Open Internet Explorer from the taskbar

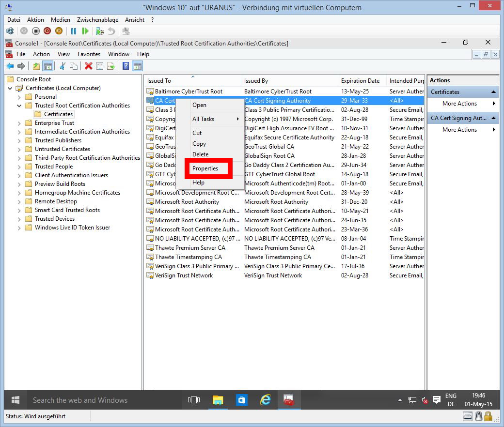click(265, 400)
